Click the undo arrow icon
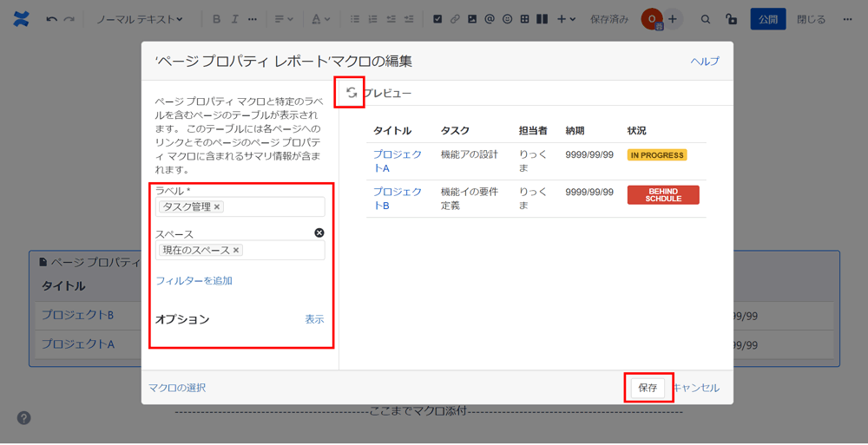 (52, 19)
